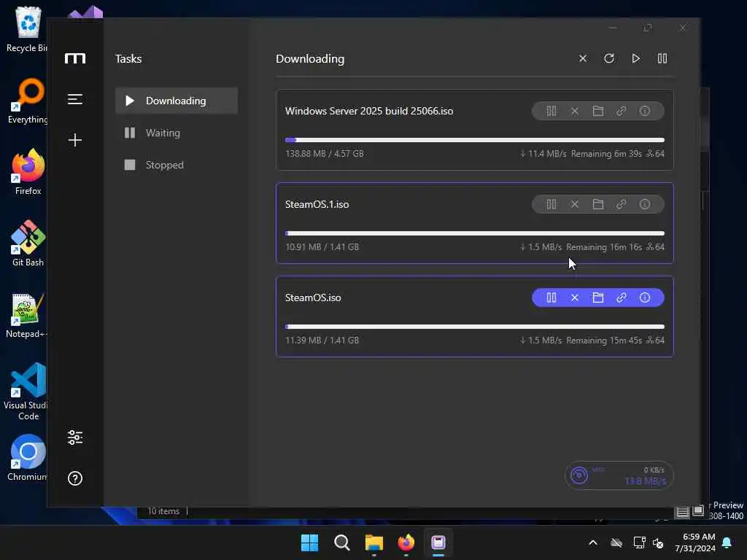Open the speed indicator widget
Image resolution: width=747 pixels, height=560 pixels.
619,475
